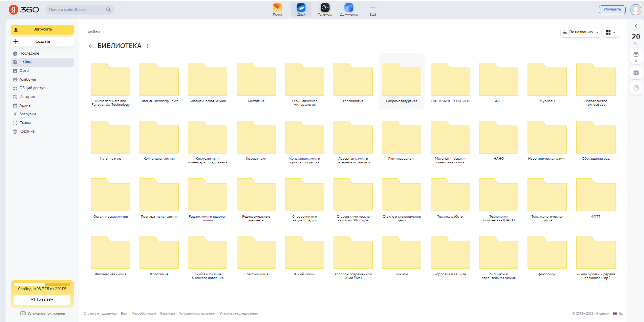Viewport: 644px width, 322px height.
Task: Open Справка и поддержка footer link
Action: pos(100,314)
